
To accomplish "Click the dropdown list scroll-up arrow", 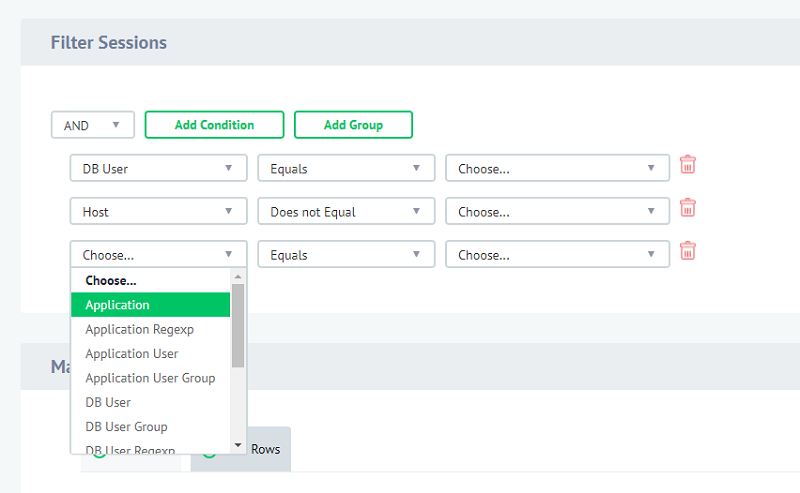I will click(x=238, y=277).
